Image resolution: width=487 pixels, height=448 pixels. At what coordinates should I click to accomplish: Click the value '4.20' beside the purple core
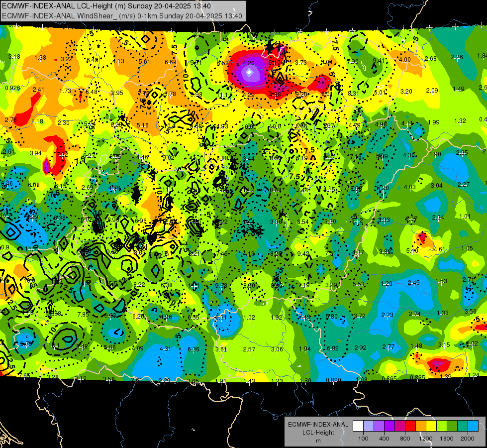248,63
